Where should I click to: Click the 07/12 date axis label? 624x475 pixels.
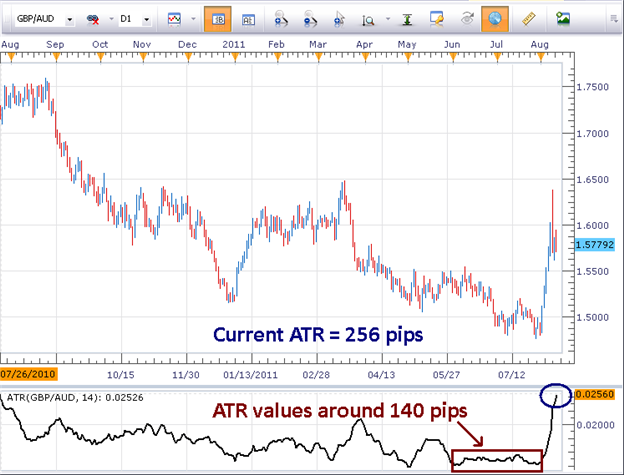[512, 375]
